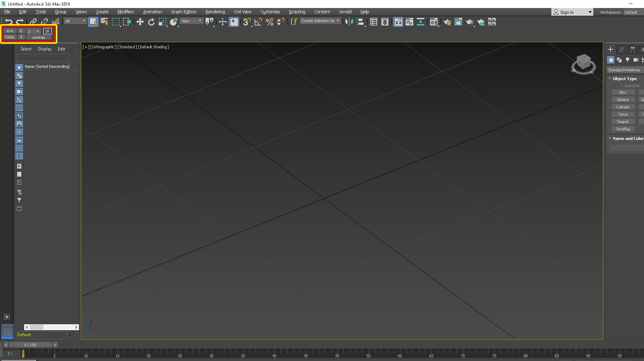644x361 pixels.
Task: Toggle the Angle Snap button
Action: coord(258,22)
